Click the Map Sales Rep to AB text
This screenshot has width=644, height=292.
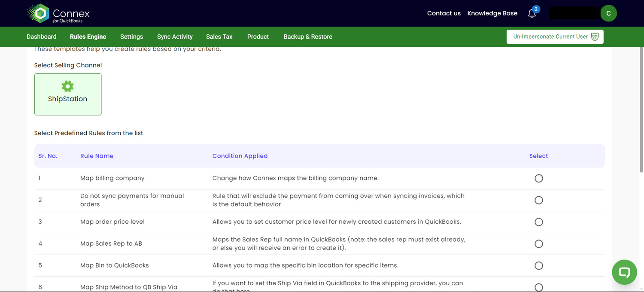click(x=111, y=244)
